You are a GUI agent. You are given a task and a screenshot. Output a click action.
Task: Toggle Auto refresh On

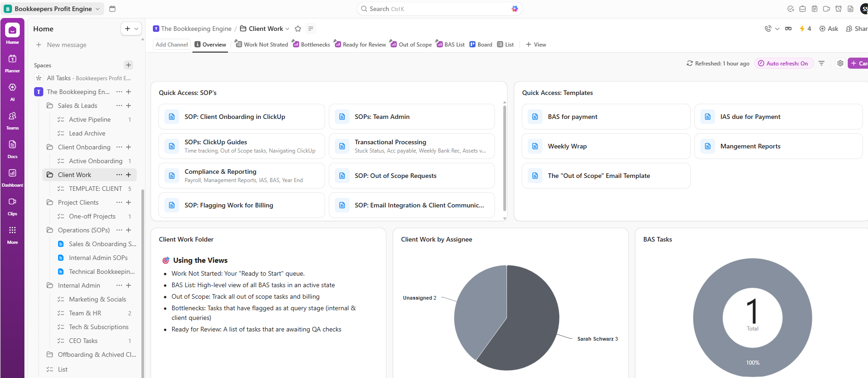tap(783, 64)
